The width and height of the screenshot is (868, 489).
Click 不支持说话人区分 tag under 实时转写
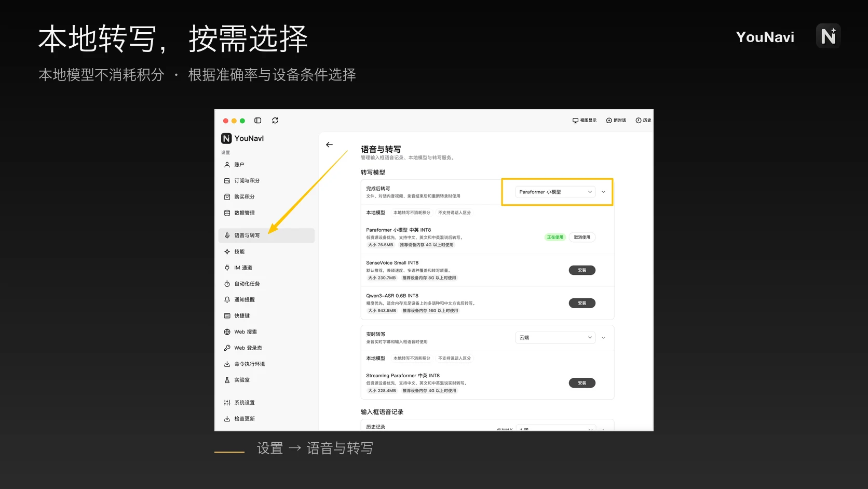pos(455,359)
